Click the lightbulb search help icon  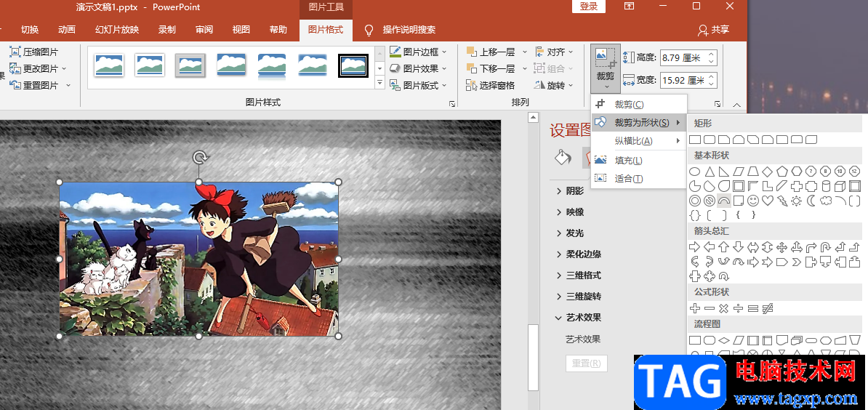(369, 30)
